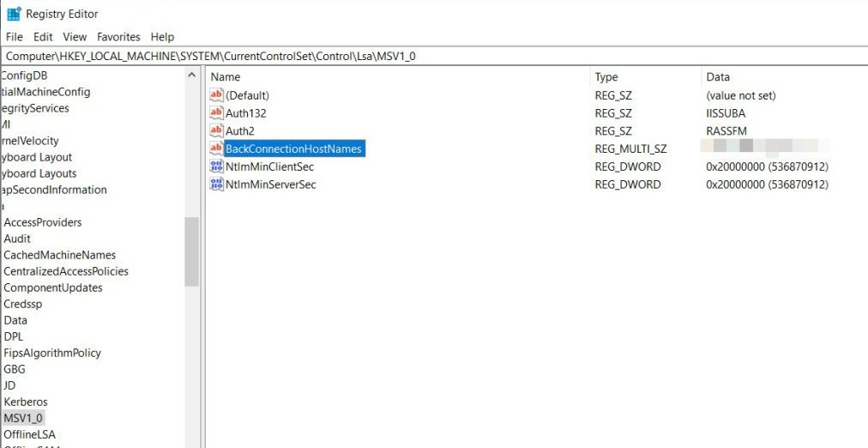
Task: Click the string icon next to Auth2
Action: click(216, 131)
